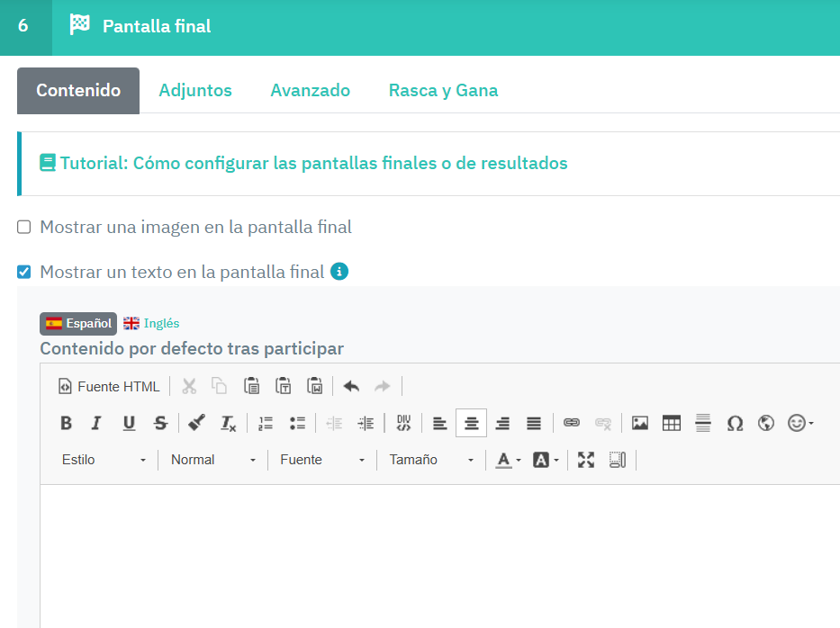Open the tutorial link on pantallas finales
The image size is (840, 628).
pos(313,164)
